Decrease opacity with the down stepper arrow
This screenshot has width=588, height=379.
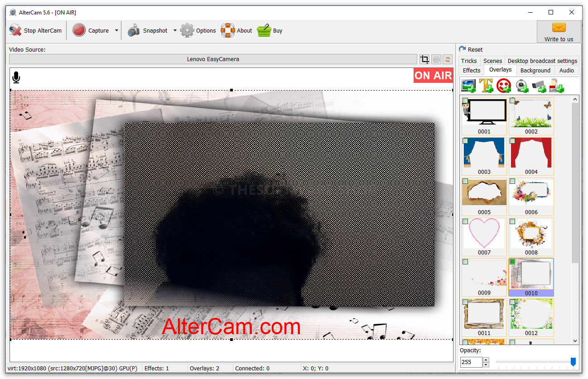pyautogui.click(x=486, y=365)
